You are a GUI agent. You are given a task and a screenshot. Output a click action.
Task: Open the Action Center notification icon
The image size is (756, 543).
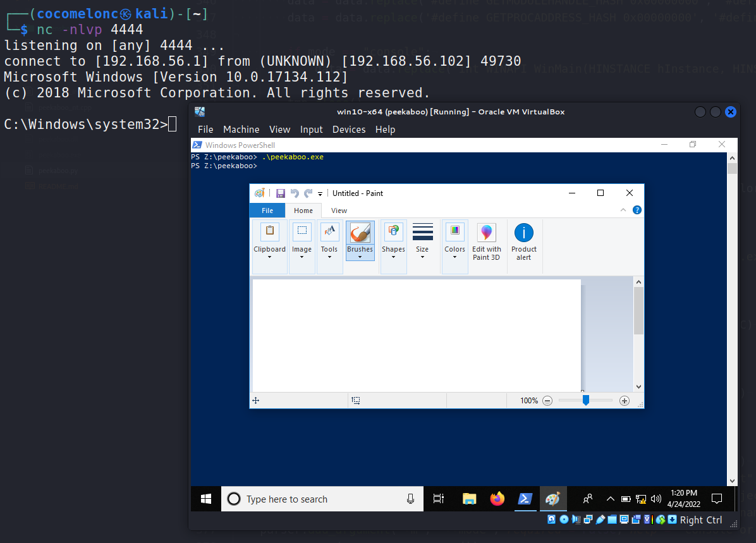717,499
